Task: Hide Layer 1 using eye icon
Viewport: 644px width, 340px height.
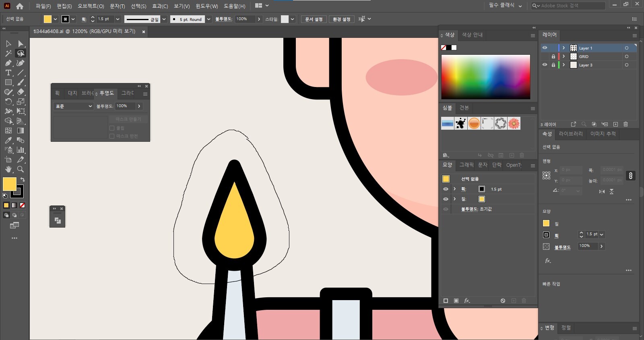Action: pyautogui.click(x=545, y=48)
